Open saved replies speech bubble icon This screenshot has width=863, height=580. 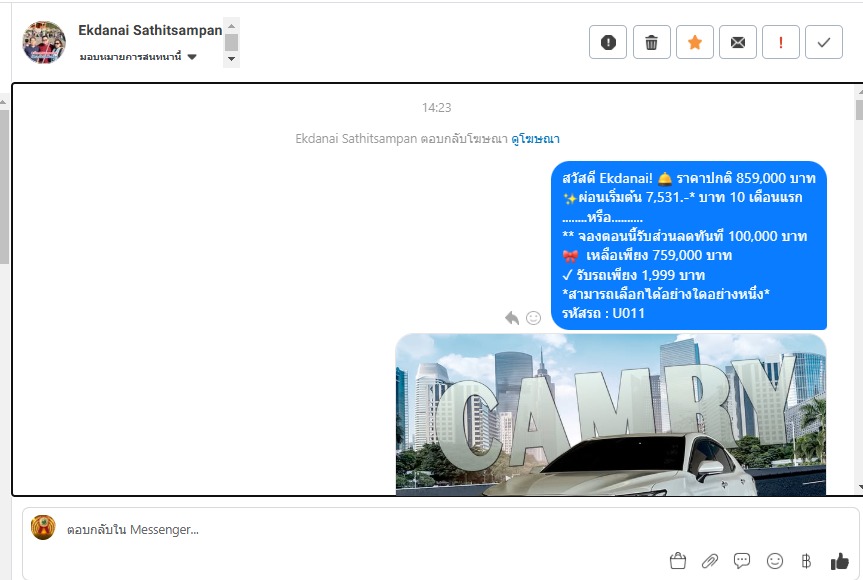pyautogui.click(x=742, y=561)
